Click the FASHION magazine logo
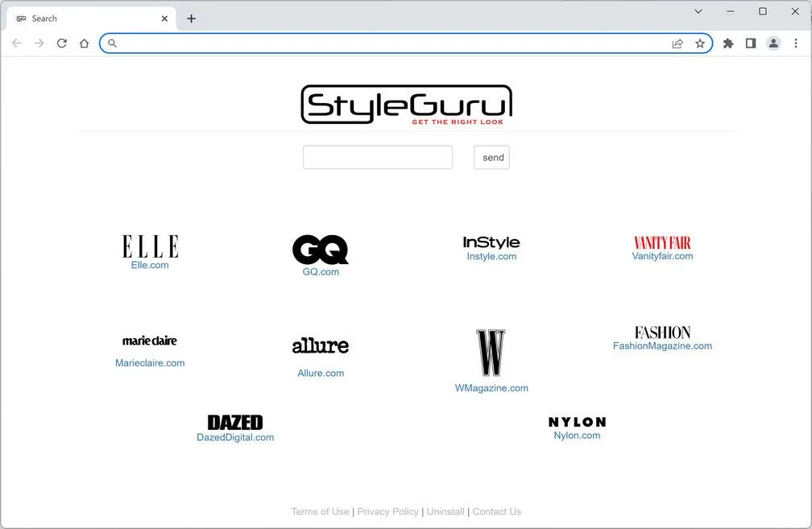This screenshot has width=812, height=529. pyautogui.click(x=662, y=333)
